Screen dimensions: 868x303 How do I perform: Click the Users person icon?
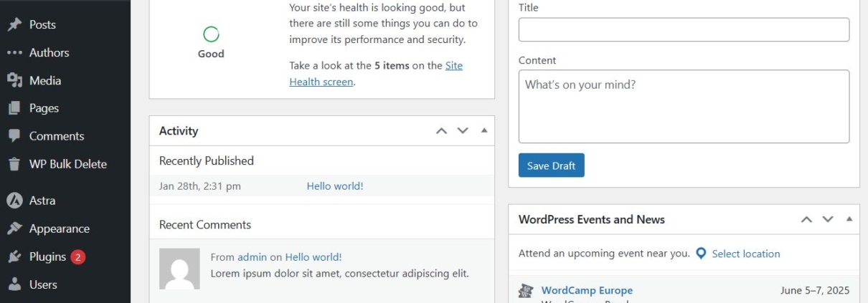(x=14, y=284)
